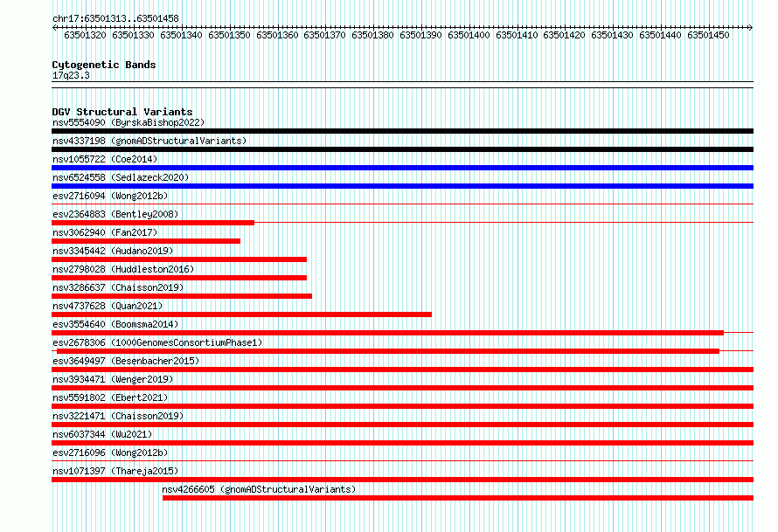
Task: Click the black bar below nsv4337198 label
Action: tap(402, 149)
